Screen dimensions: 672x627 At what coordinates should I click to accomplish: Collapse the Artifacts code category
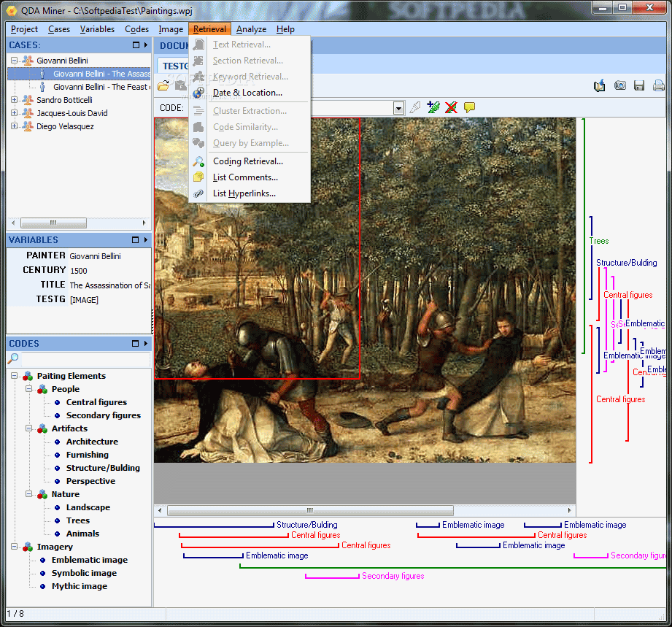(28, 428)
